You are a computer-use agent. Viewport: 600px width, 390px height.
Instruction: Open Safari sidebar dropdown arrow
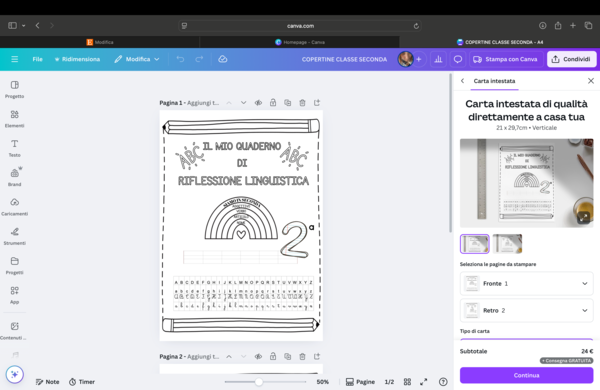tap(23, 26)
